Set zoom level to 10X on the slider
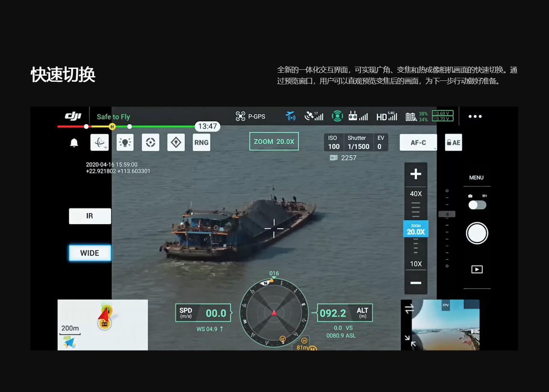Image resolution: width=549 pixels, height=392 pixels. [415, 264]
